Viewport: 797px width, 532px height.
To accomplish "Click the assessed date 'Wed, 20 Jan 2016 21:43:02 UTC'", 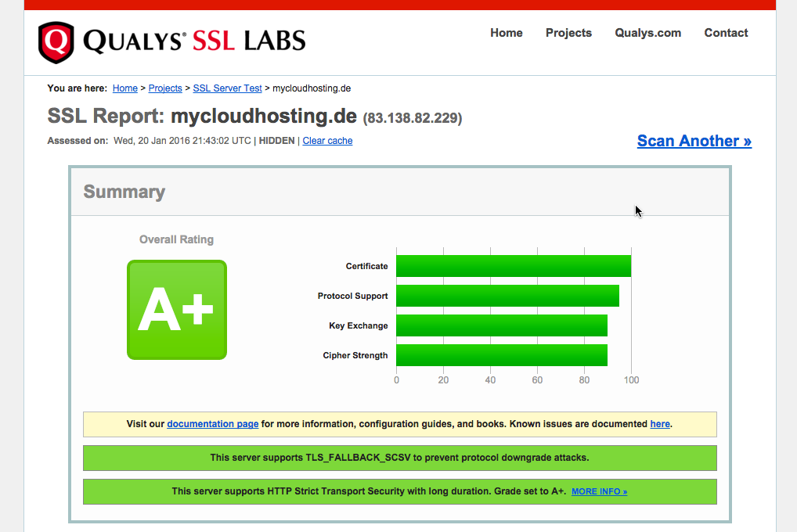I will coord(182,141).
